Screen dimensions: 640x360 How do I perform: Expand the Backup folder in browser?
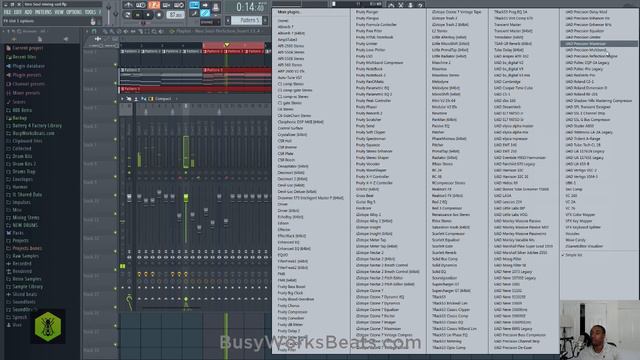pyautogui.click(x=19, y=118)
